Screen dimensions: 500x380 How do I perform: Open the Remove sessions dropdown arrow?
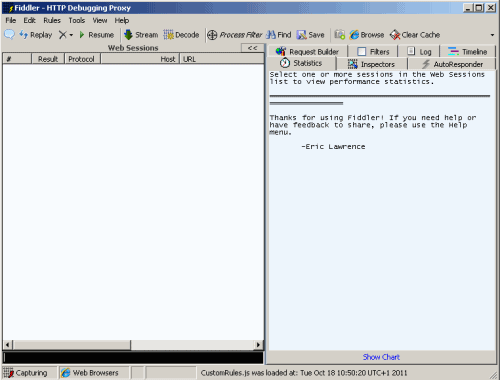71,35
